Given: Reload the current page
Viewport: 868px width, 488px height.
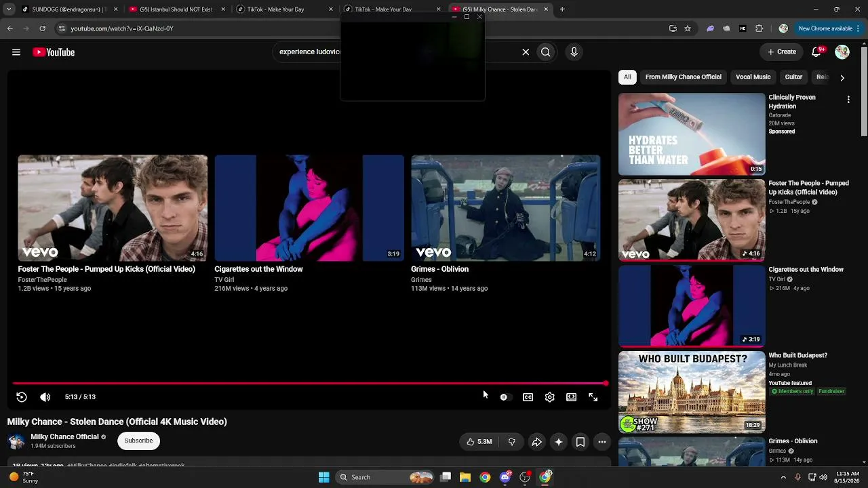Looking at the screenshot, I should 42,28.
